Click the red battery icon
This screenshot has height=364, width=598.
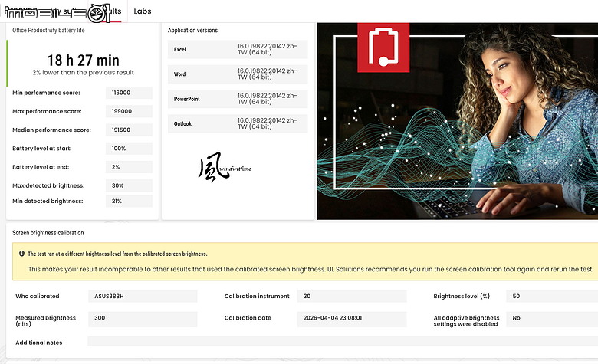(383, 48)
